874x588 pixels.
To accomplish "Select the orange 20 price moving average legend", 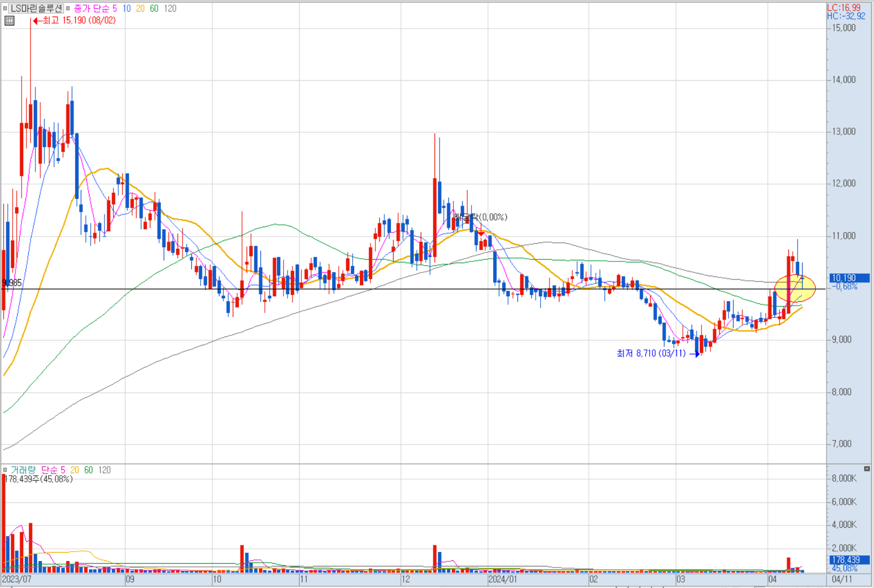I will tap(140, 8).
